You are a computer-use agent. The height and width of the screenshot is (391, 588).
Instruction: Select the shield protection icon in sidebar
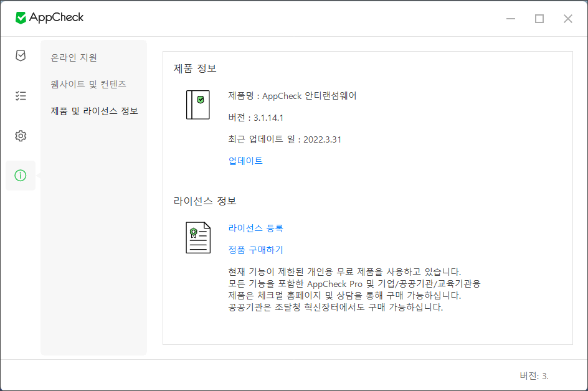coord(21,55)
